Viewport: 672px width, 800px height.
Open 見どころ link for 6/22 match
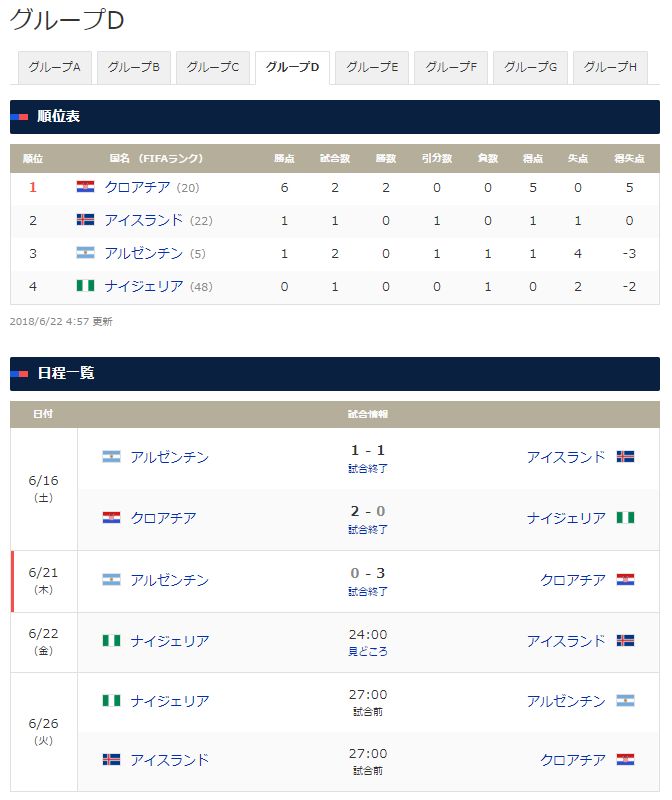pyautogui.click(x=368, y=652)
